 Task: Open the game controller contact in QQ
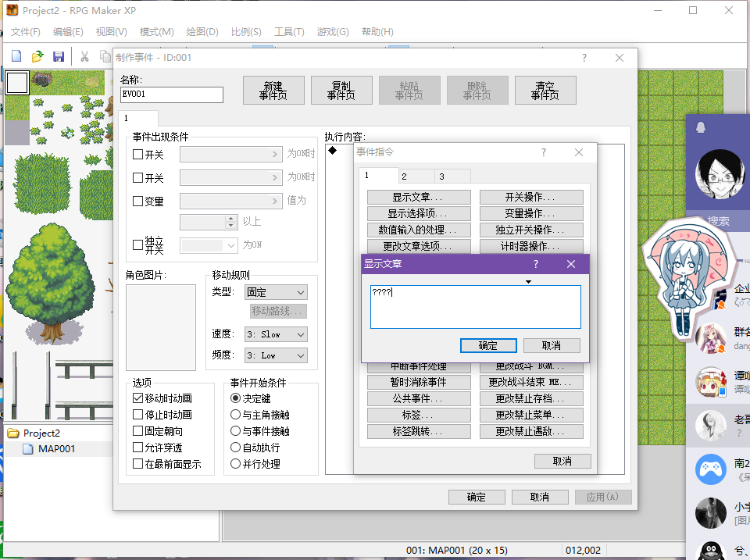710,469
